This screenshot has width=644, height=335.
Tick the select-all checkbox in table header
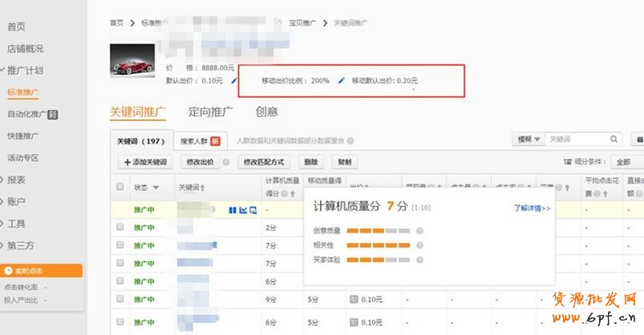[120, 187]
